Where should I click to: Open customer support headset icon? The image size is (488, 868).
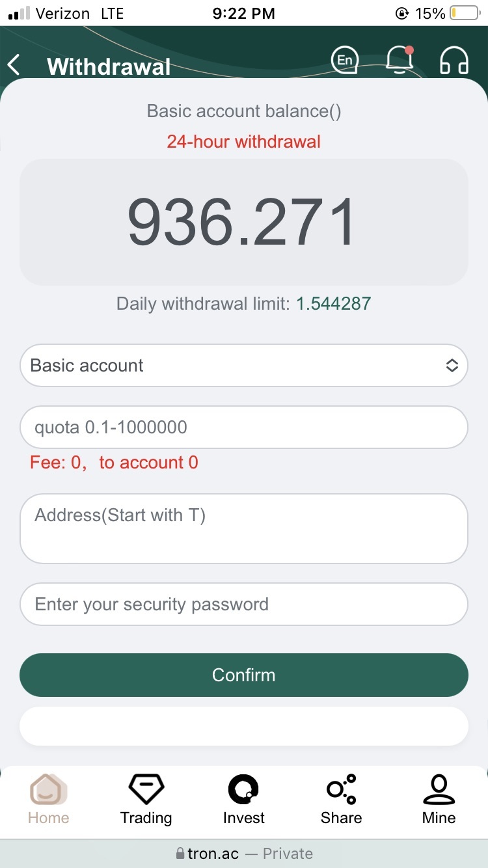[454, 61]
